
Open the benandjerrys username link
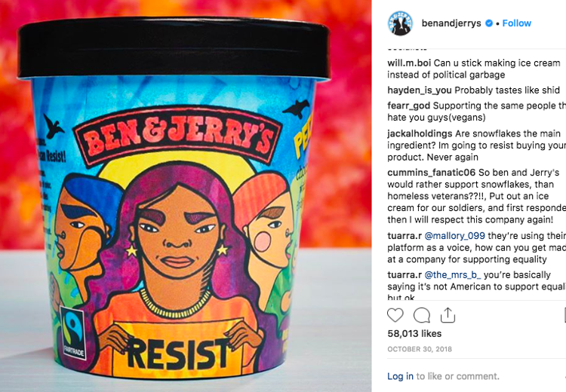451,23
